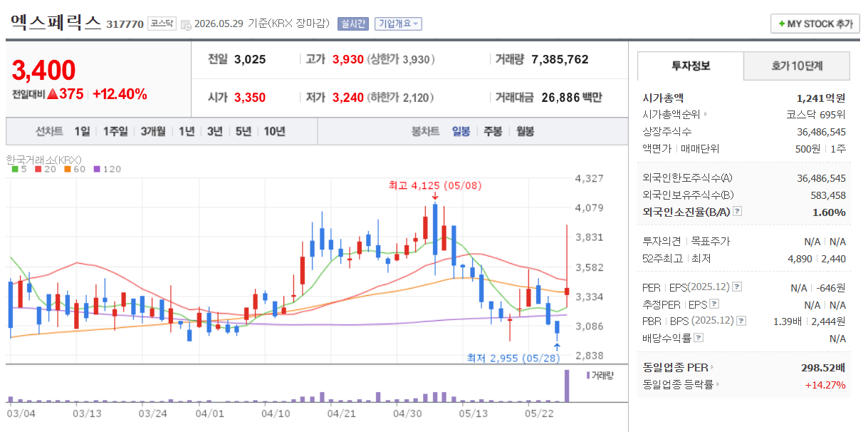Click the 거래량 value 7,385,762
Viewport: 868px width, 432px height.
[560, 59]
